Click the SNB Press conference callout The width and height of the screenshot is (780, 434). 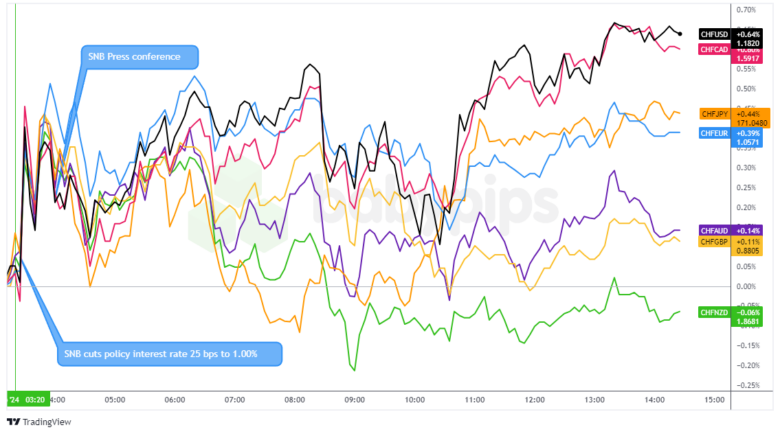[x=138, y=57]
